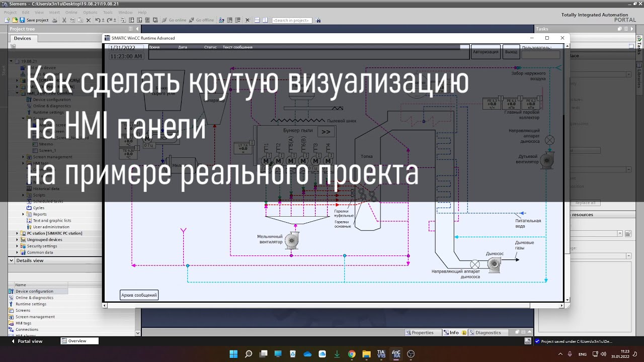644x362 pixels.
Task: Click the Search in project field
Action: click(292, 20)
